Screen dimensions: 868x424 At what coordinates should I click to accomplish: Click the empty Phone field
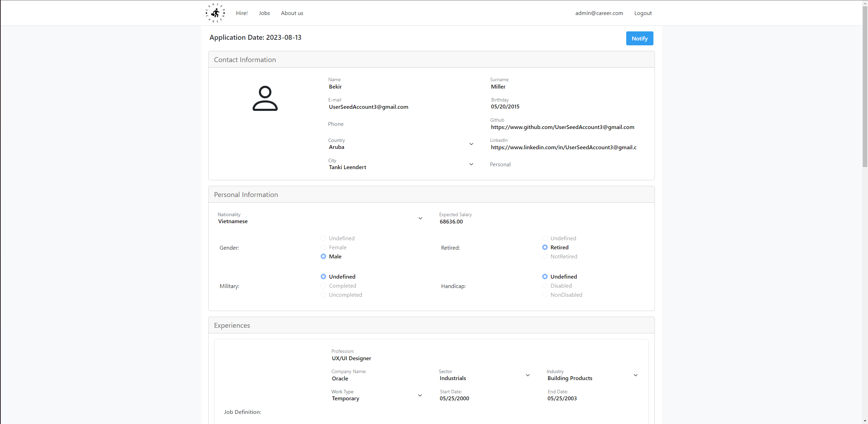[401, 124]
